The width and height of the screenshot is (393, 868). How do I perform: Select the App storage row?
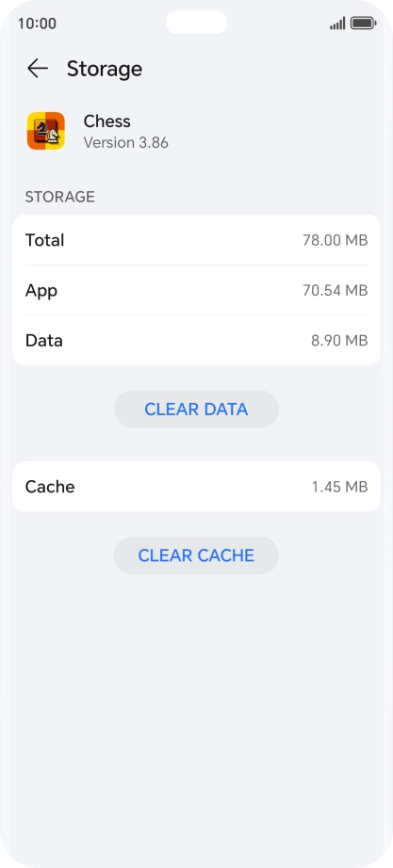(x=196, y=290)
